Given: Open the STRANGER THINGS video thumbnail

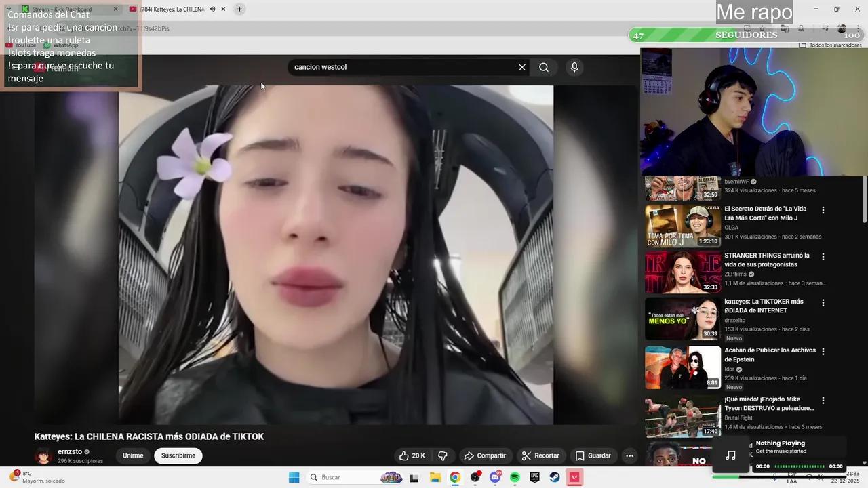Looking at the screenshot, I should pos(682,272).
